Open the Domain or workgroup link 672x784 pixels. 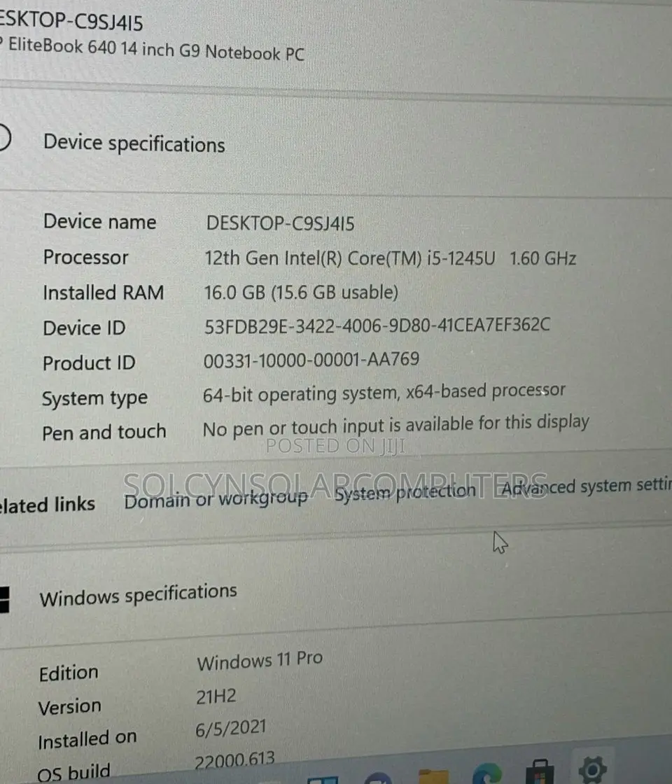(x=216, y=499)
